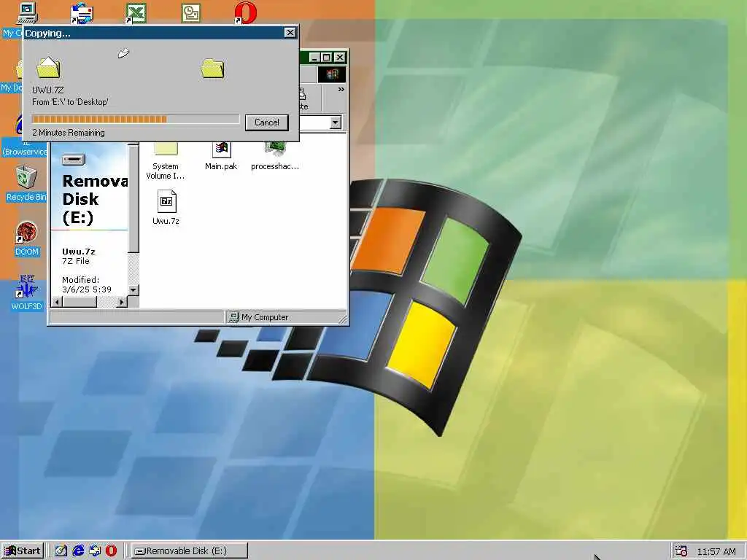Click the Recycle Bin label text
Viewport: 747px width, 560px height.
26,197
